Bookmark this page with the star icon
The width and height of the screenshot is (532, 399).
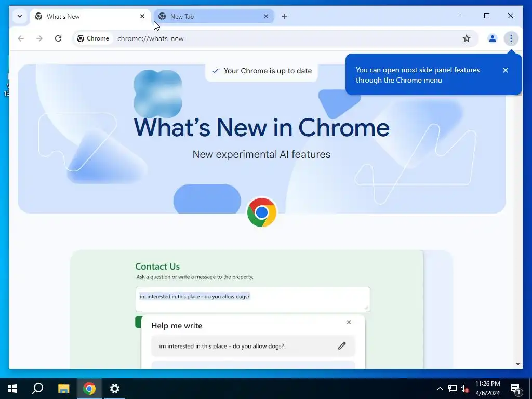pyautogui.click(x=467, y=38)
